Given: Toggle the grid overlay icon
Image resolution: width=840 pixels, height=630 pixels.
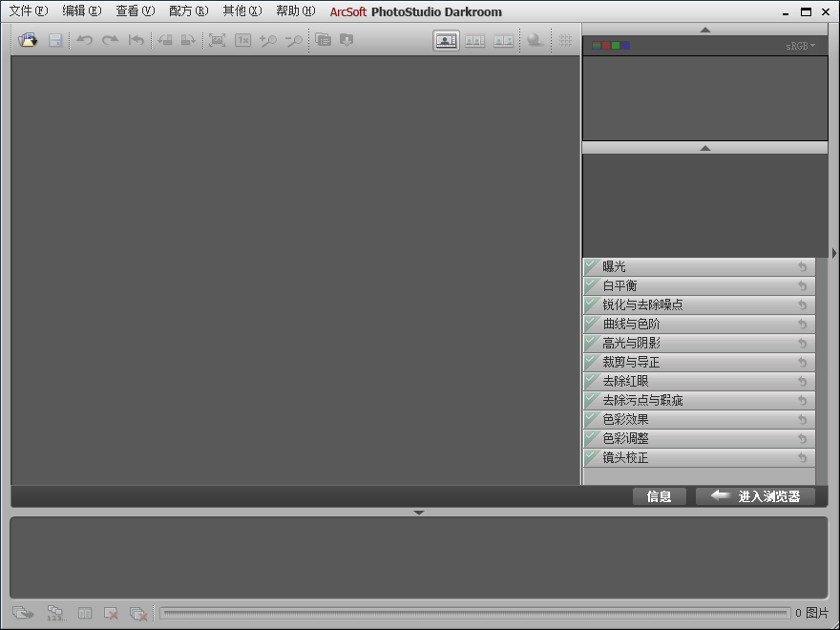Looking at the screenshot, I should coord(565,40).
